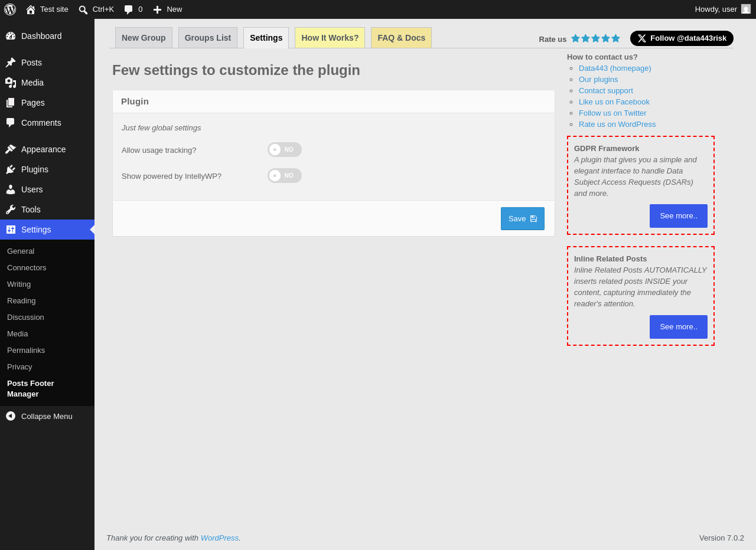The height and width of the screenshot is (550, 756).
Task: Click the user avatar icon
Action: point(746,9)
